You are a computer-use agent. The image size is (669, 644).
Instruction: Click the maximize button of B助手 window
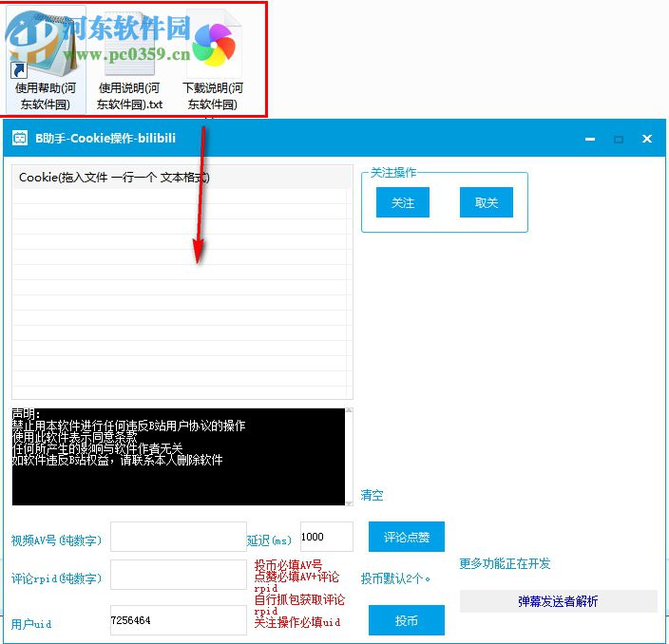coord(619,139)
